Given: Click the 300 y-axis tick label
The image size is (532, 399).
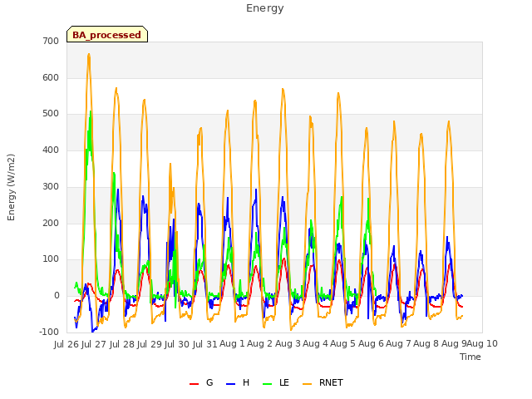Looking at the screenshot, I should point(51,186).
